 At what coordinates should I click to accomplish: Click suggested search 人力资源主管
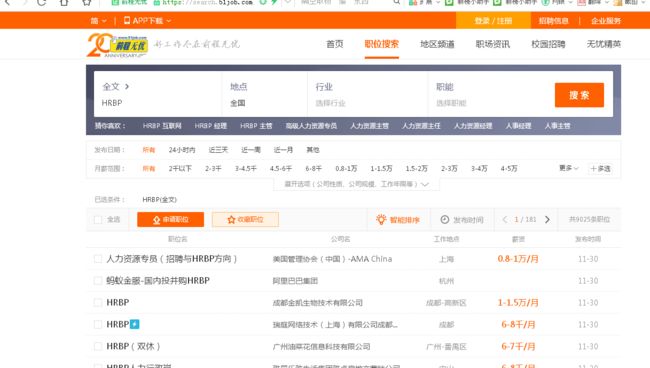pyautogui.click(x=369, y=126)
